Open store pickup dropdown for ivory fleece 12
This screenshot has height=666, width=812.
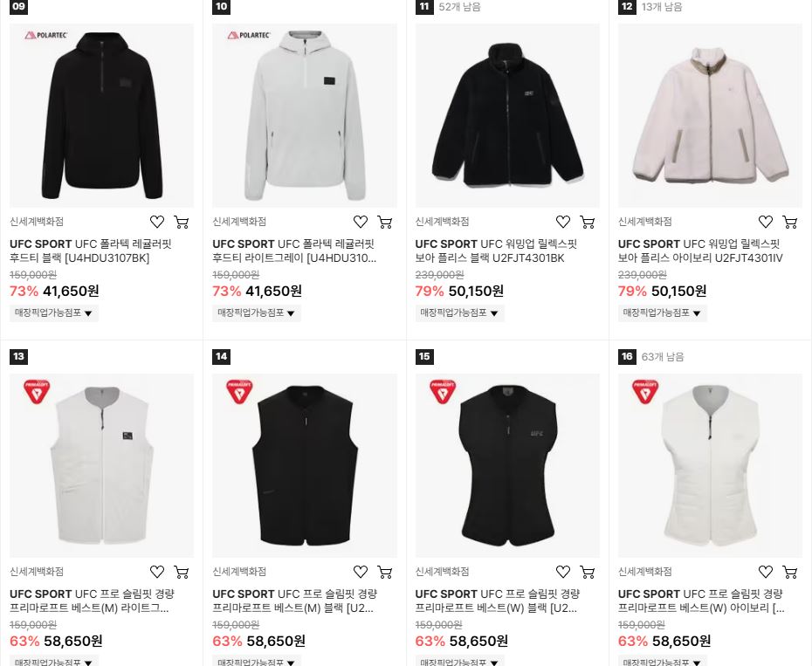(x=663, y=312)
